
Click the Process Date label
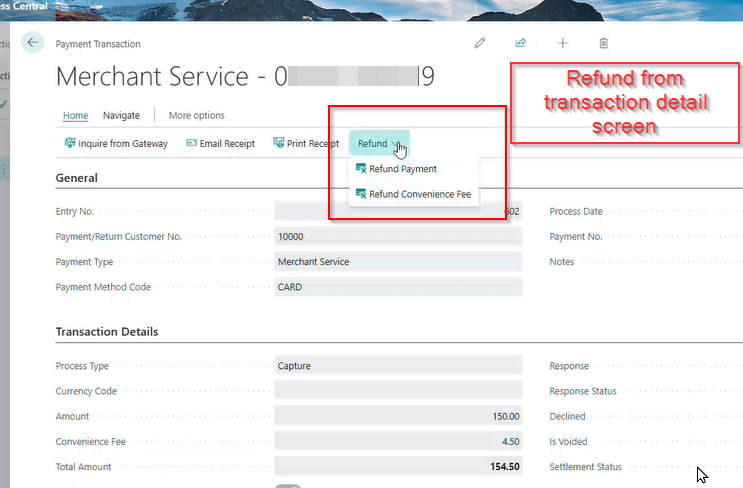pyautogui.click(x=576, y=211)
